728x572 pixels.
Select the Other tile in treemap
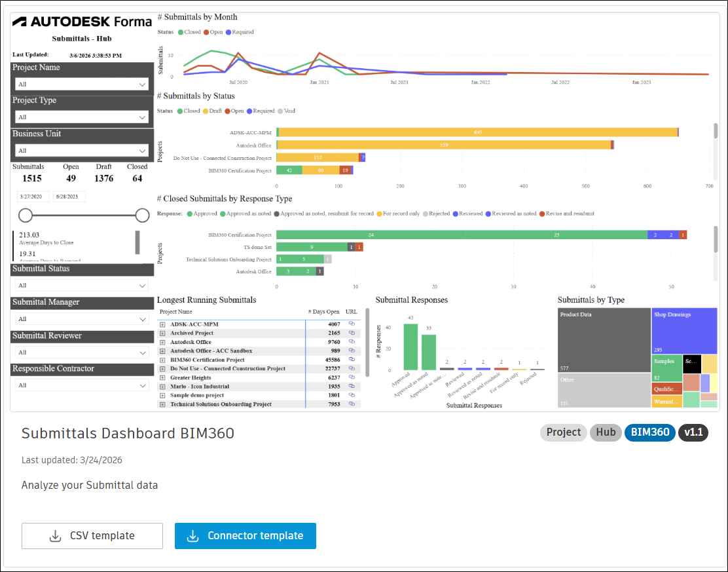click(604, 391)
